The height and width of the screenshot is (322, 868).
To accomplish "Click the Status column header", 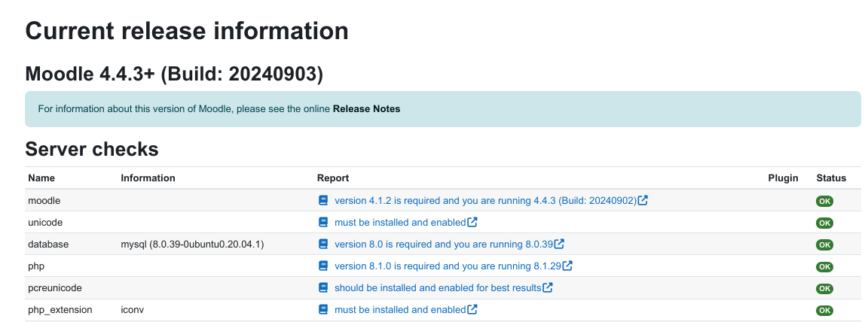I will click(831, 178).
